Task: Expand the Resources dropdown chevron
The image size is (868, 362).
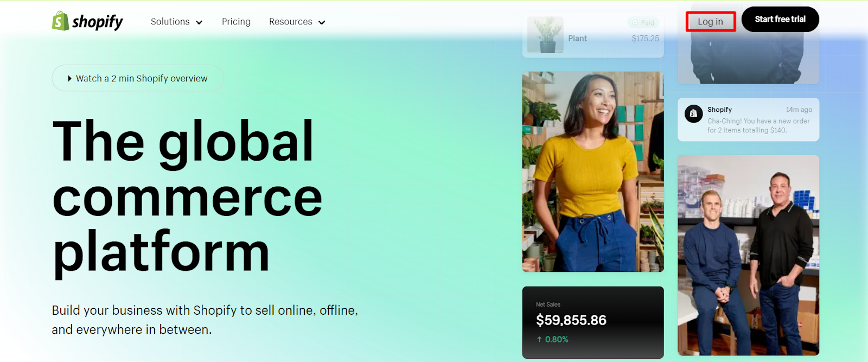Action: coord(322,22)
